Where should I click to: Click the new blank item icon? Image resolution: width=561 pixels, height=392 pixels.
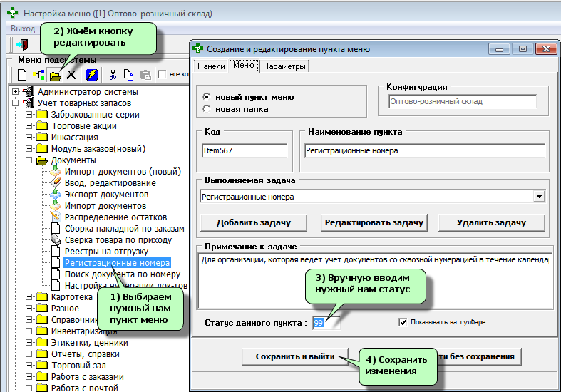coord(22,74)
